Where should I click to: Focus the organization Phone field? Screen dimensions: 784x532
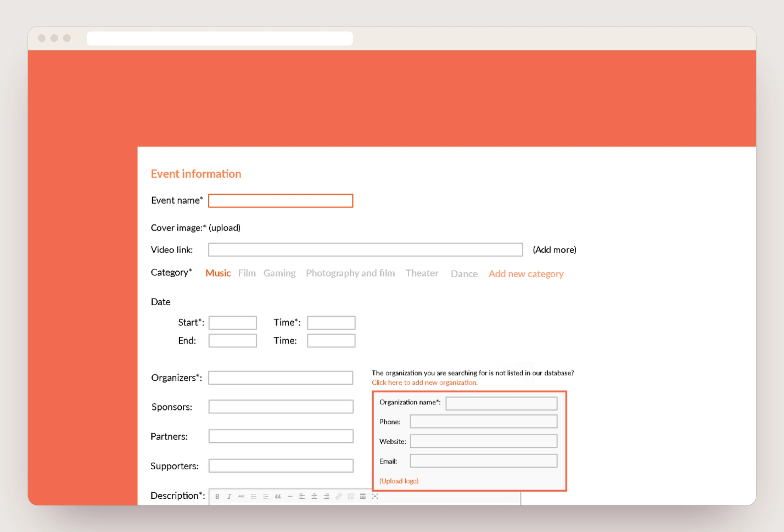pyautogui.click(x=484, y=421)
